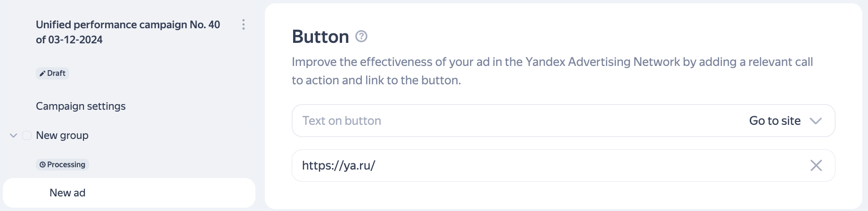Screen dimensions: 868x211
Task: Select the New ad sidebar item
Action: point(129,193)
